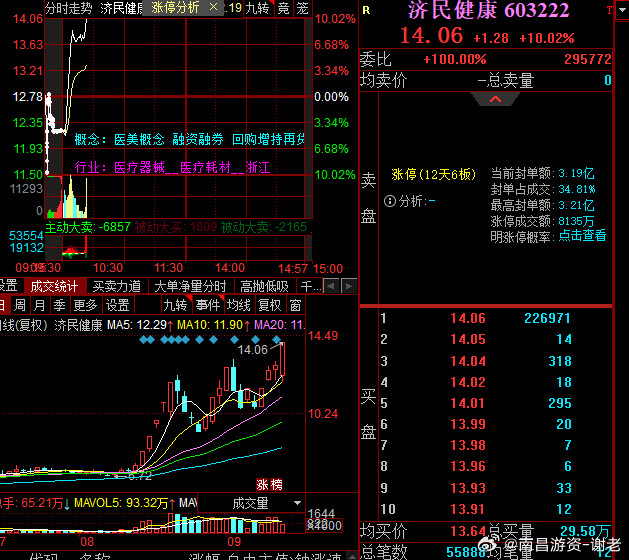Click the 涨停(12天6板) label
Screen dimensions: 629x560
click(434, 174)
